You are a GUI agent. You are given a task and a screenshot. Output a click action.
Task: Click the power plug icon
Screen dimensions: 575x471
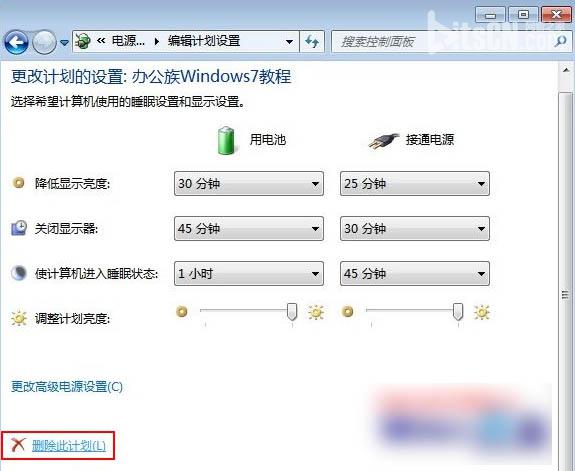(x=384, y=140)
